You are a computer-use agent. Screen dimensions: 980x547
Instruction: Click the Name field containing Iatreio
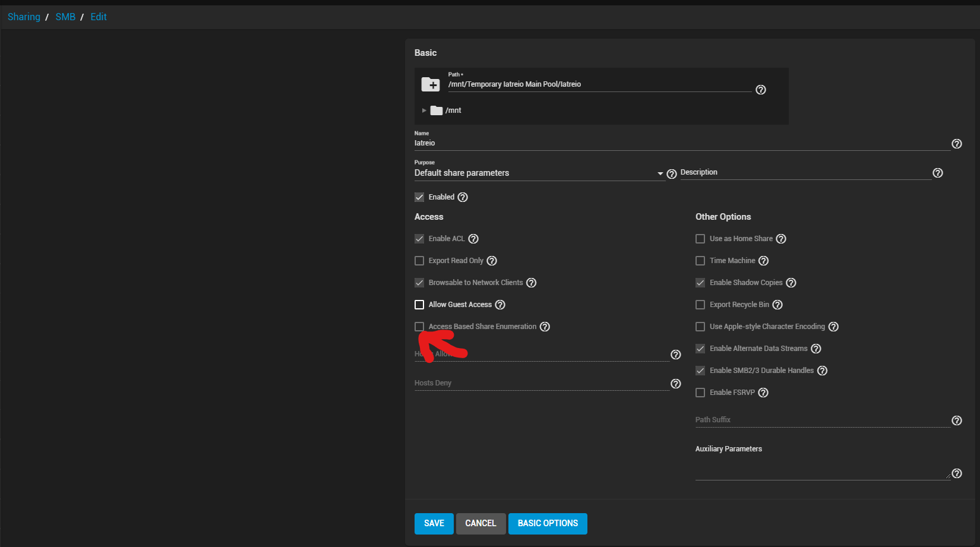pos(682,143)
